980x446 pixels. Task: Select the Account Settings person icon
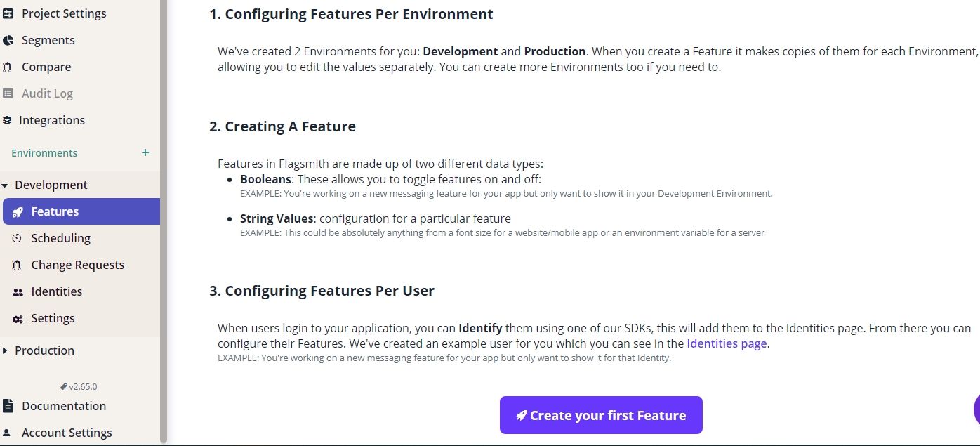(x=10, y=432)
